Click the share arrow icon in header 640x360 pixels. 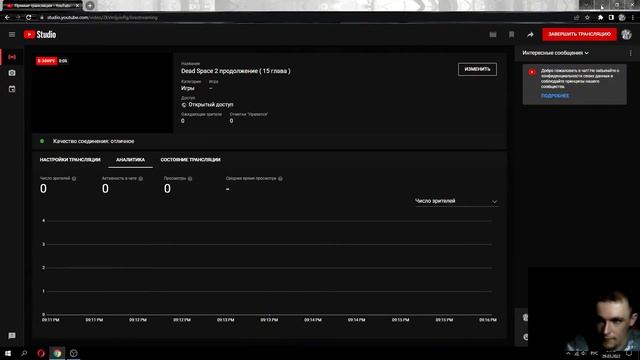pos(530,35)
